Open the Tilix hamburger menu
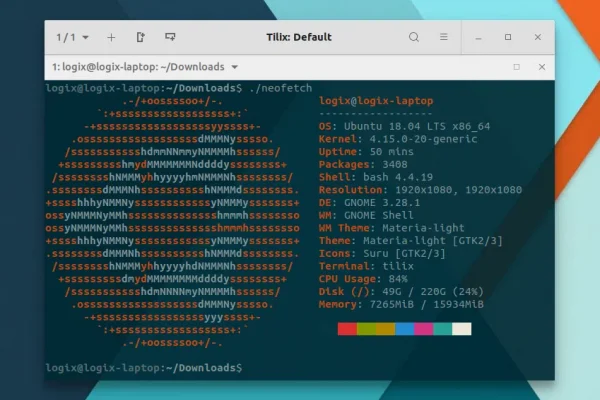The width and height of the screenshot is (600, 400). click(443, 37)
